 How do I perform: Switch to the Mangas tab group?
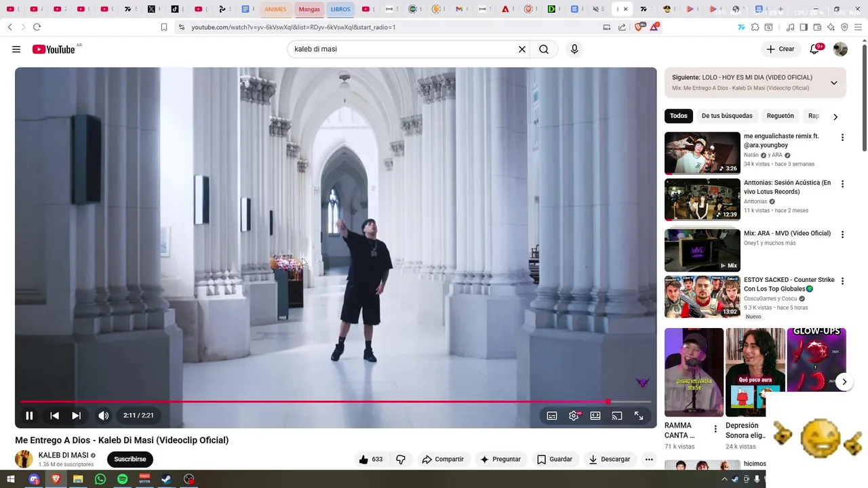click(x=309, y=9)
